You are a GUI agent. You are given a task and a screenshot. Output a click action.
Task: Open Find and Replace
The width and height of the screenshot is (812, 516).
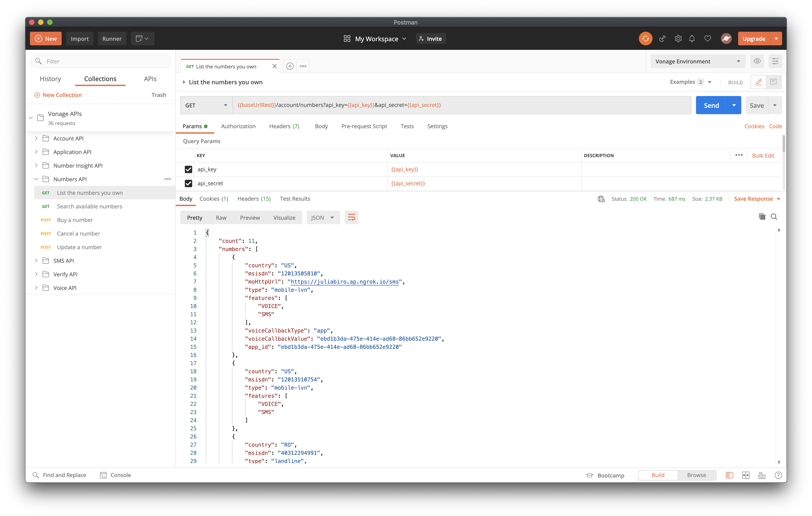(59, 475)
